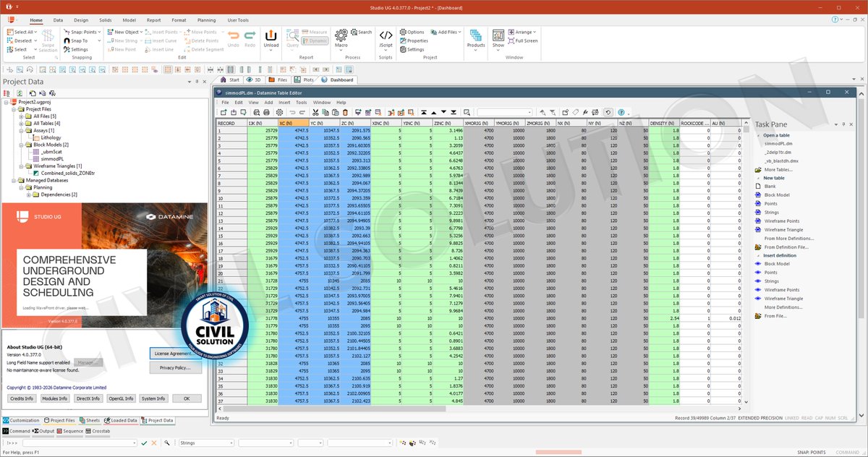
Task: Toggle the Dynamic option in Report group
Action: [x=315, y=40]
